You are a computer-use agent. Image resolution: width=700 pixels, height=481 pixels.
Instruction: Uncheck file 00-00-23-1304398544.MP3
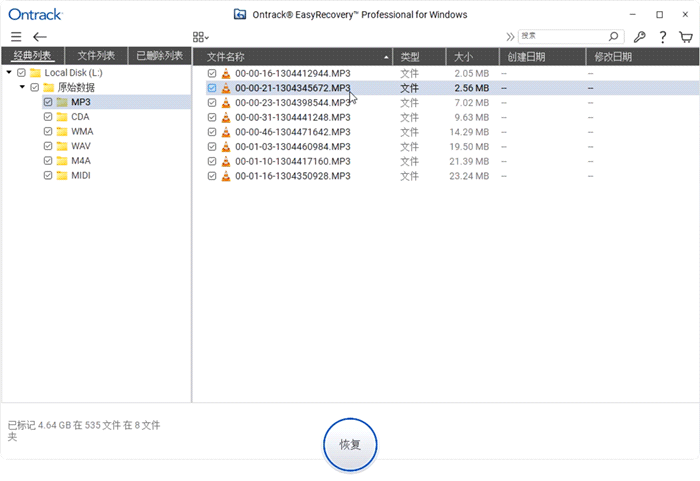point(212,103)
